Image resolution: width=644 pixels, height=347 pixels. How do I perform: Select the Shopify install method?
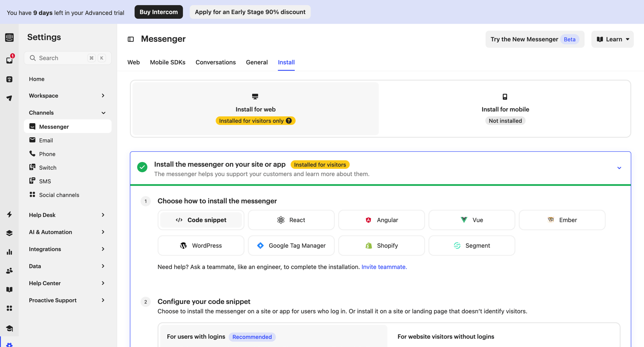point(382,246)
